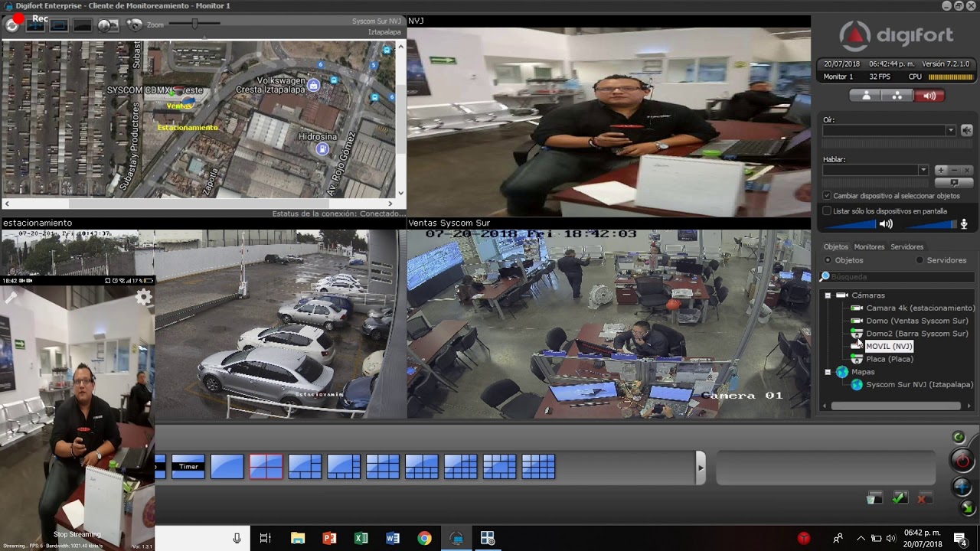Open Task View in the taskbar
Screen dimensions: 980x551
pyautogui.click(x=266, y=539)
